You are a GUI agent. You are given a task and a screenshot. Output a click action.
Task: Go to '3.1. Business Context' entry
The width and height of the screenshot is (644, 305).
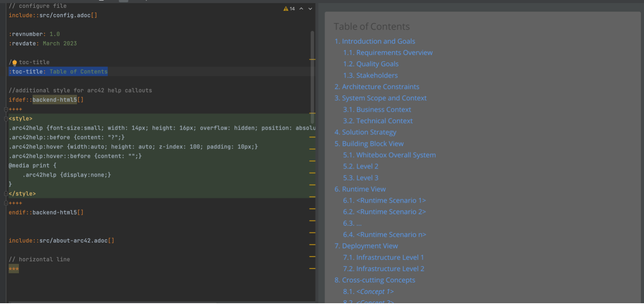(x=377, y=110)
